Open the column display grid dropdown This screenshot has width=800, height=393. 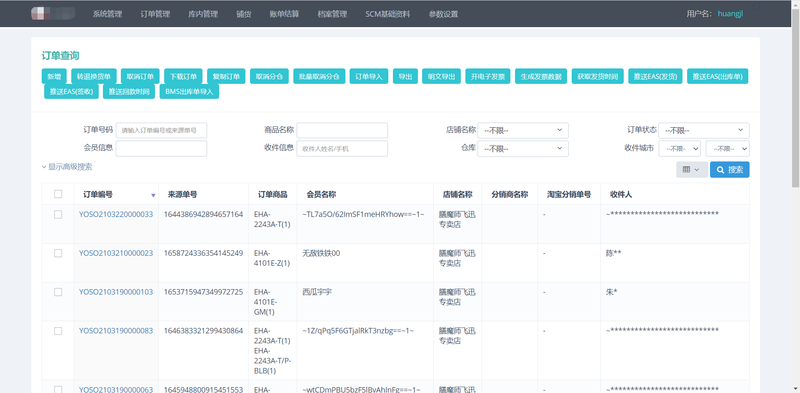(x=692, y=169)
